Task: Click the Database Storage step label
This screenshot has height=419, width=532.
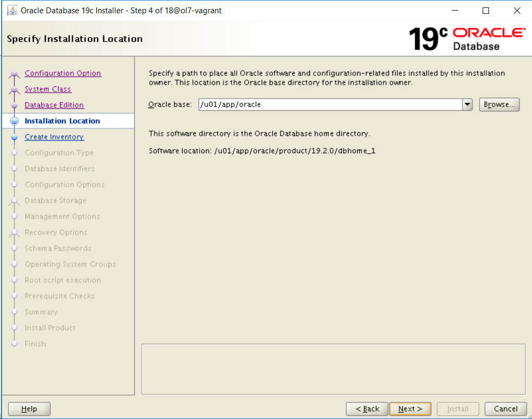Action: (x=55, y=200)
